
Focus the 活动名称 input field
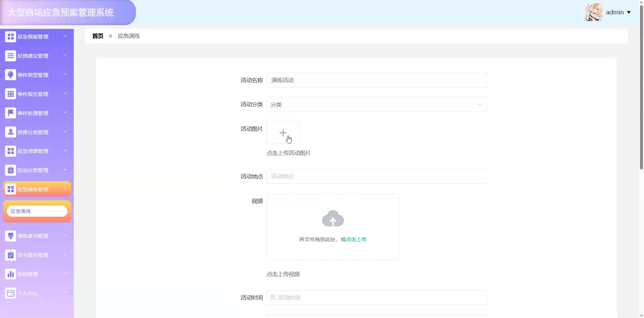376,80
